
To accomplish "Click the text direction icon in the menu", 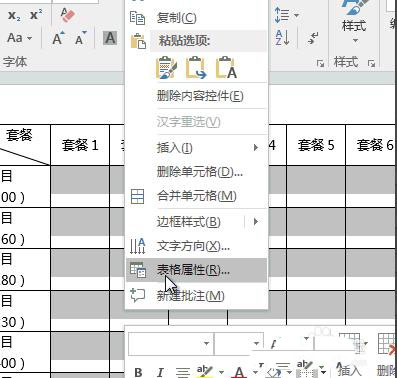I will point(137,246).
